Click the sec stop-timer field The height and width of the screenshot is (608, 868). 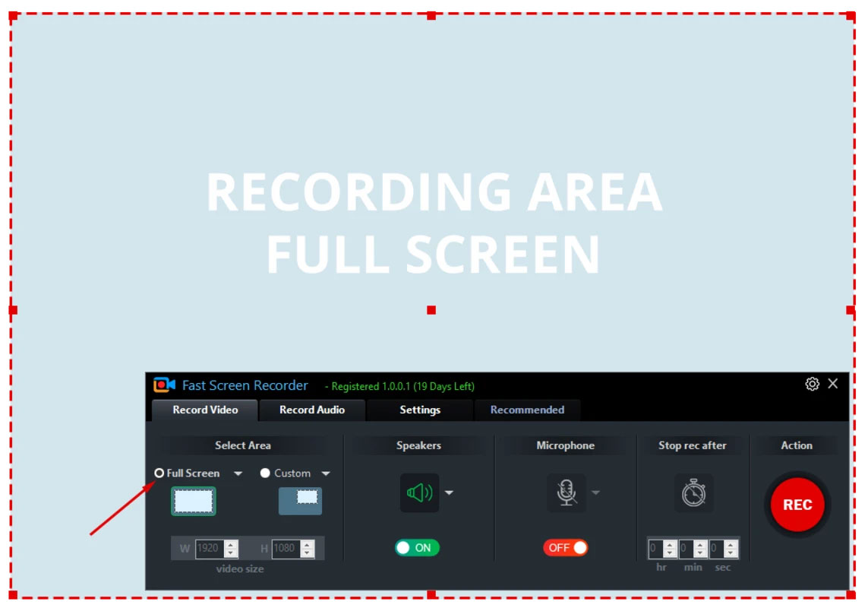pos(717,549)
